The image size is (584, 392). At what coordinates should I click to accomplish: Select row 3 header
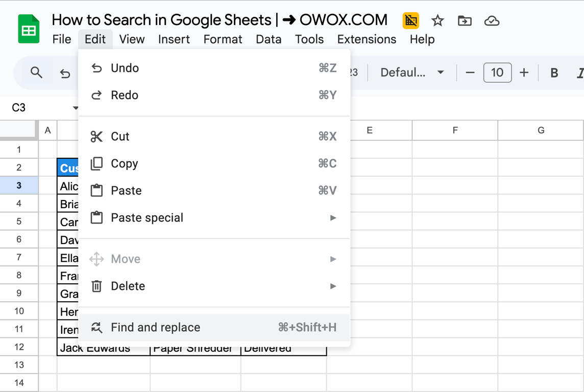click(x=19, y=185)
